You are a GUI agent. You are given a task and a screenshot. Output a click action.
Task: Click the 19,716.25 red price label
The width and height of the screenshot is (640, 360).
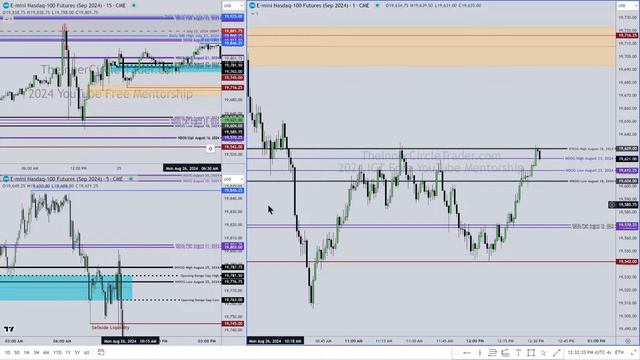[627, 36]
